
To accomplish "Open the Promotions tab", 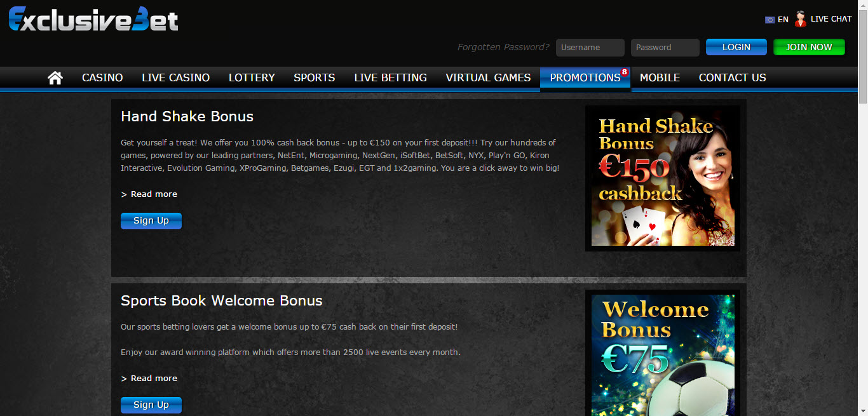I will [585, 77].
